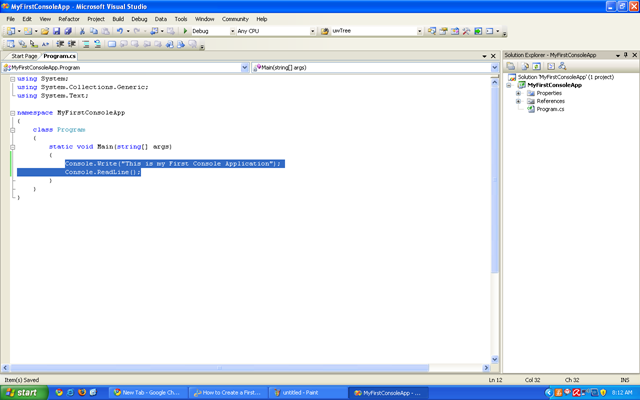Click the horizontal scrollbar right arrow in editor
The width and height of the screenshot is (640, 400).
coord(486,368)
